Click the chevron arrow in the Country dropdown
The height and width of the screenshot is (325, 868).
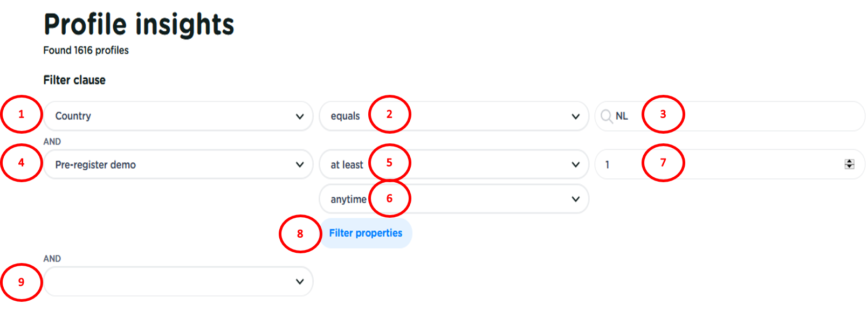click(x=300, y=116)
